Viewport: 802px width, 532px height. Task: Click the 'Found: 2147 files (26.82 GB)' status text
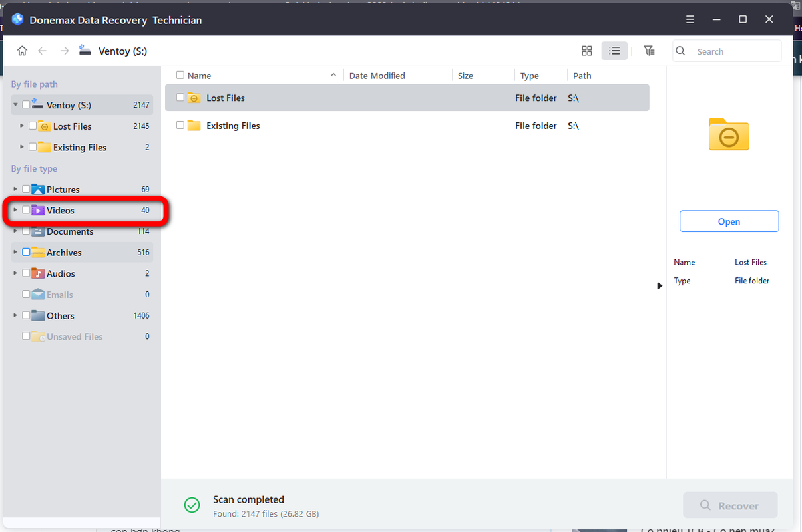[266, 513]
